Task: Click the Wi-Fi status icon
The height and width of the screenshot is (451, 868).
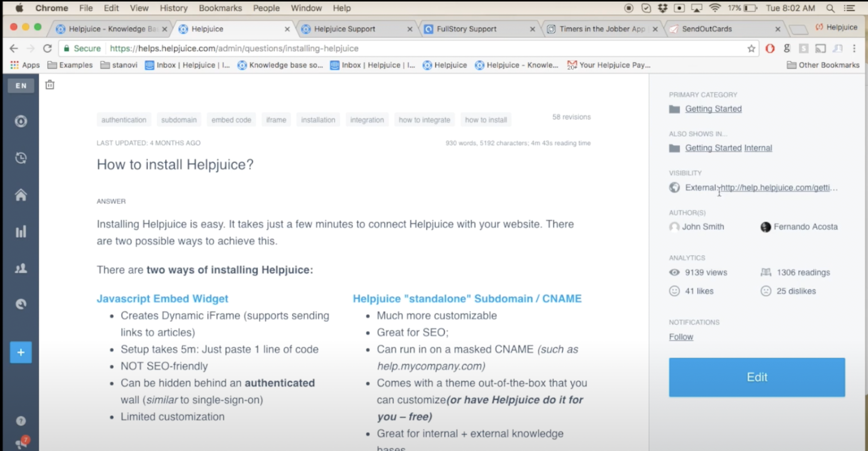Action: pos(715,8)
